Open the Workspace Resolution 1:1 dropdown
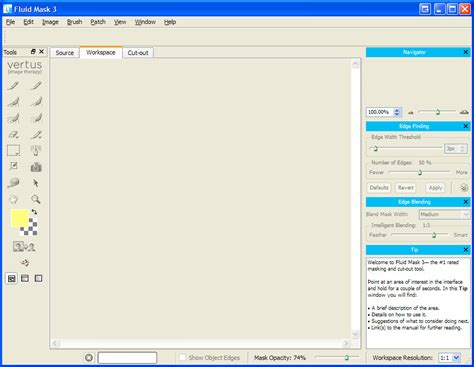This screenshot has width=474, height=367. coord(450,358)
